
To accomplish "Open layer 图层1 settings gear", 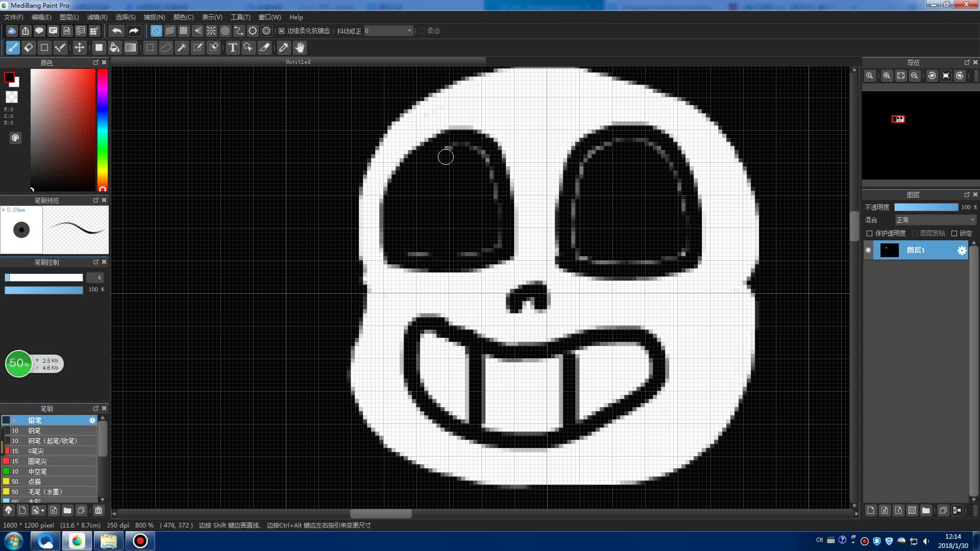I will coord(962,251).
